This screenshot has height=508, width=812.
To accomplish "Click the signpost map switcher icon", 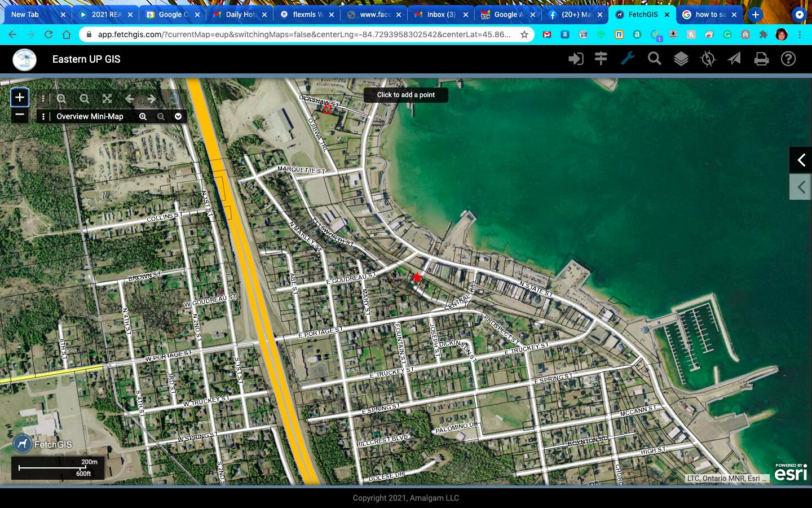I will [601, 59].
